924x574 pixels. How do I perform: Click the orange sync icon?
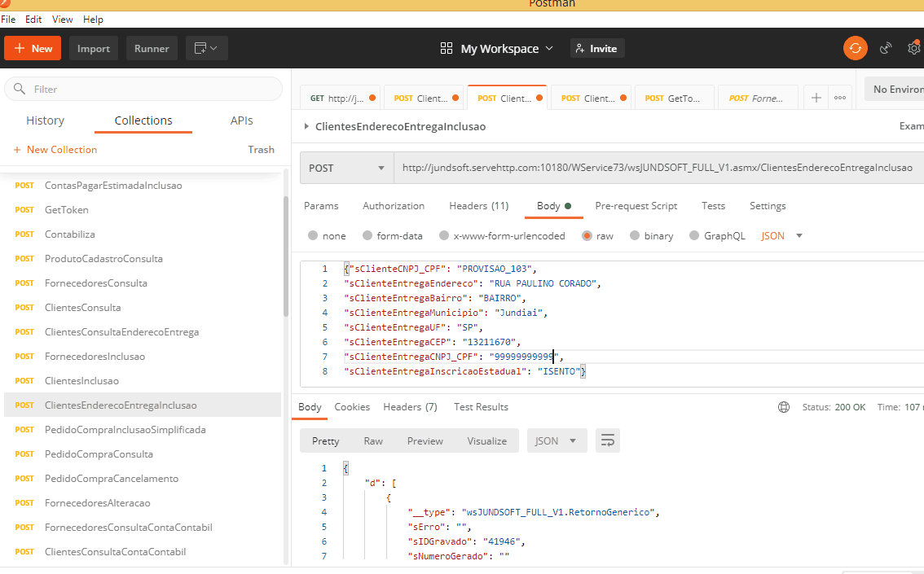click(855, 49)
